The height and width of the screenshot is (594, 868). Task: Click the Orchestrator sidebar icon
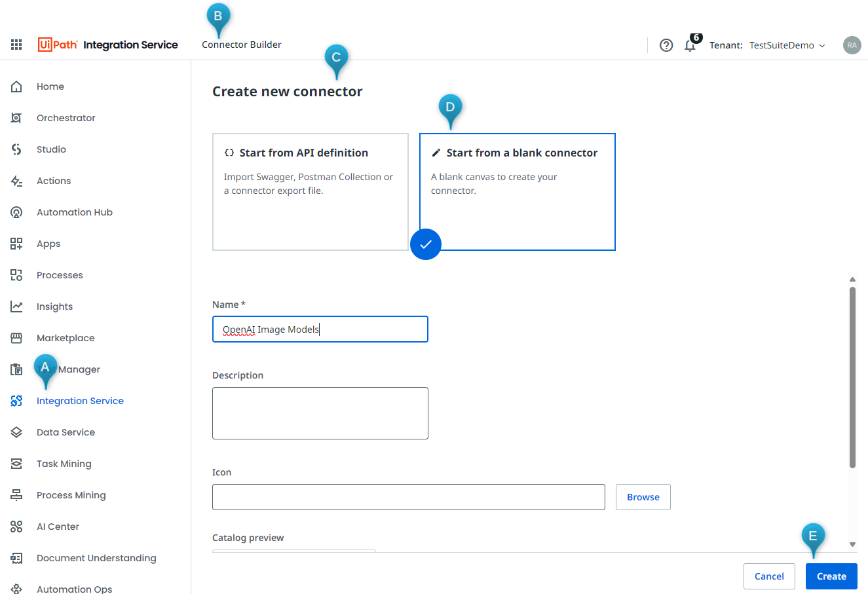point(16,118)
